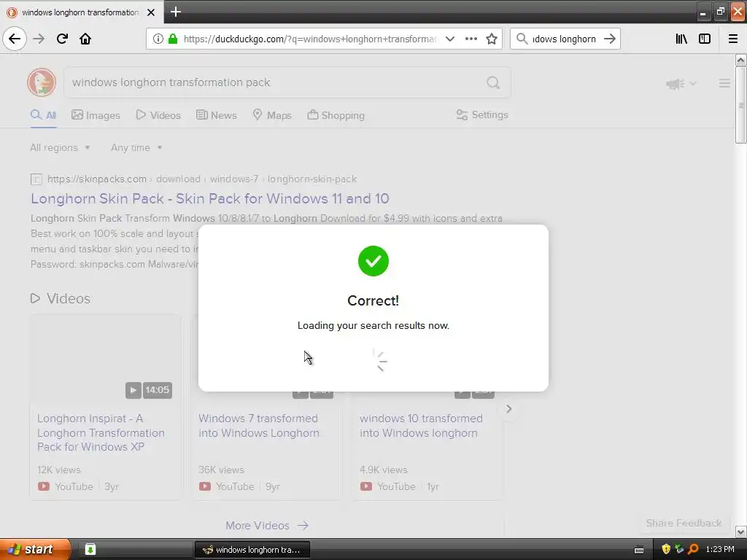Submit browser search with the arrow button

(x=610, y=39)
